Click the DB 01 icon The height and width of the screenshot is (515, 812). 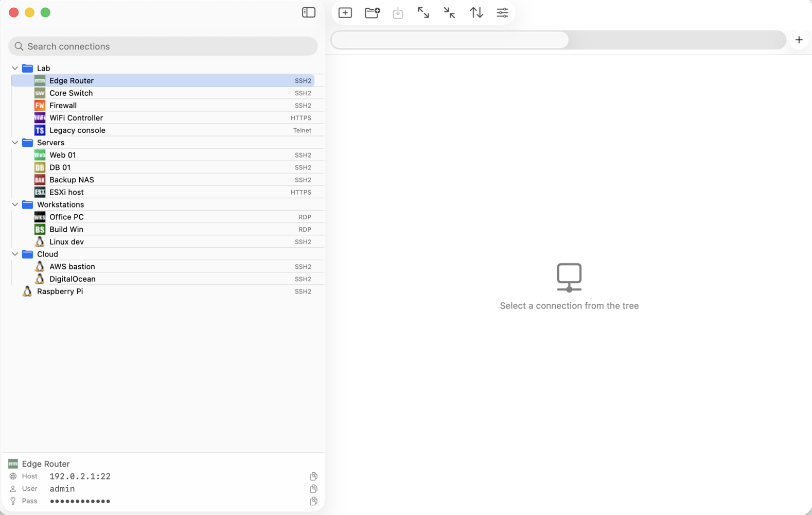[x=40, y=167]
